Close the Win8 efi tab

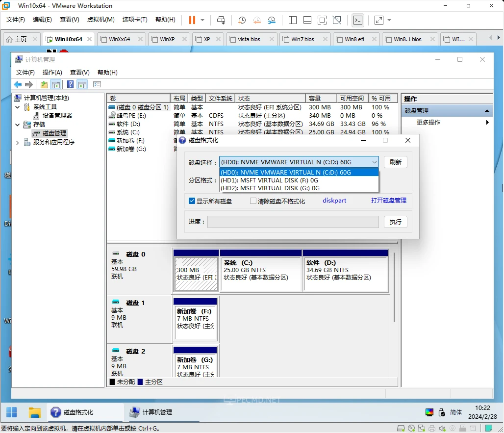tap(374, 39)
